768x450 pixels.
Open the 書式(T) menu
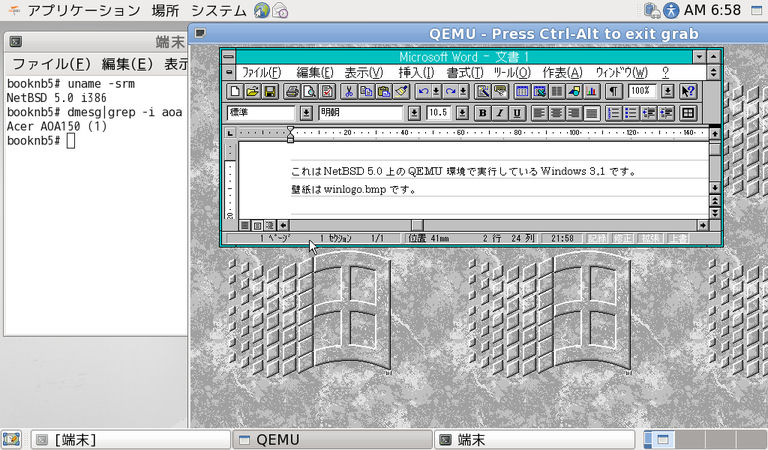(x=465, y=73)
